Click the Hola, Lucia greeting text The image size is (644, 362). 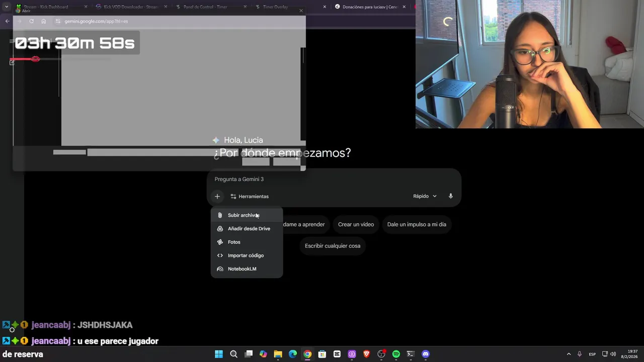[244, 140]
